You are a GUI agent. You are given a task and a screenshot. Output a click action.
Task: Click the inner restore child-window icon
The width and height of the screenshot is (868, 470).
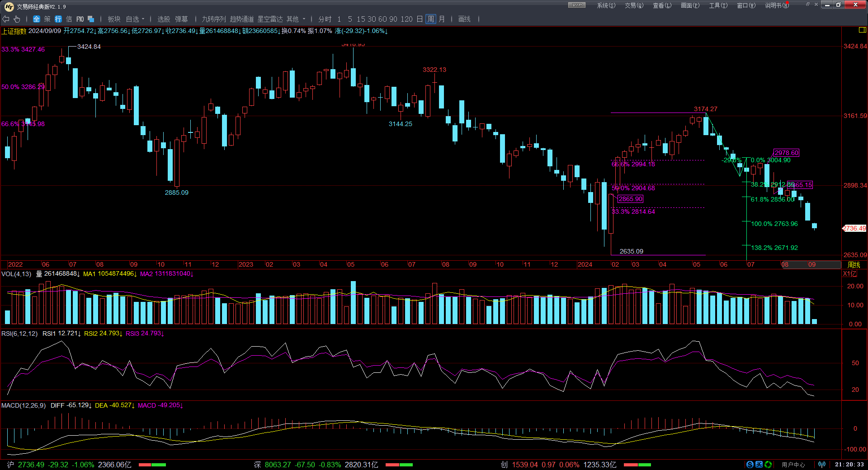point(807,5)
